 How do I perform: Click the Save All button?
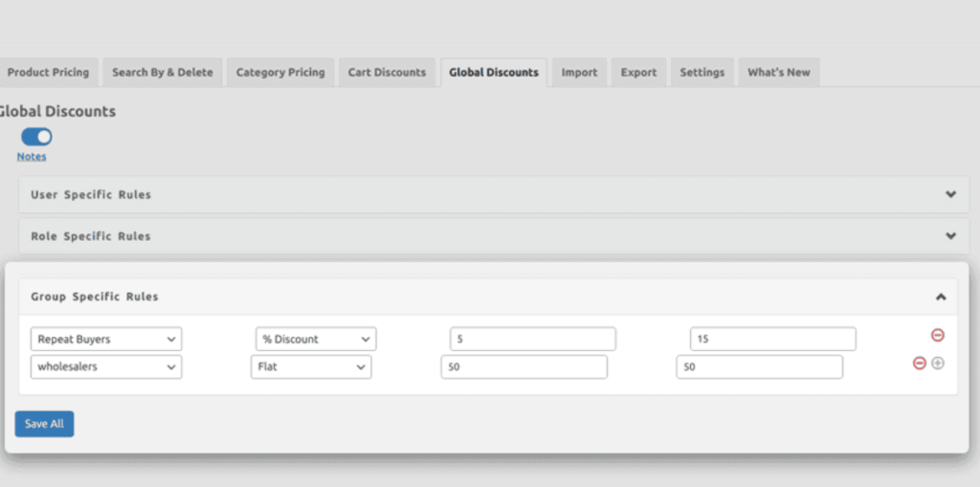(x=44, y=424)
